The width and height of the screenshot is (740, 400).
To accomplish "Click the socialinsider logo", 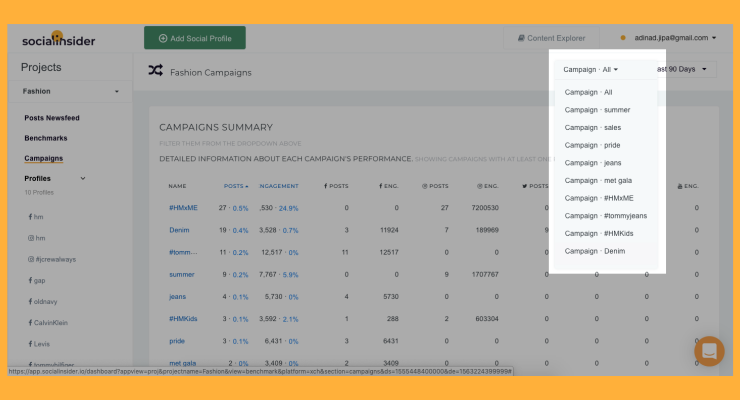I will pos(59,39).
